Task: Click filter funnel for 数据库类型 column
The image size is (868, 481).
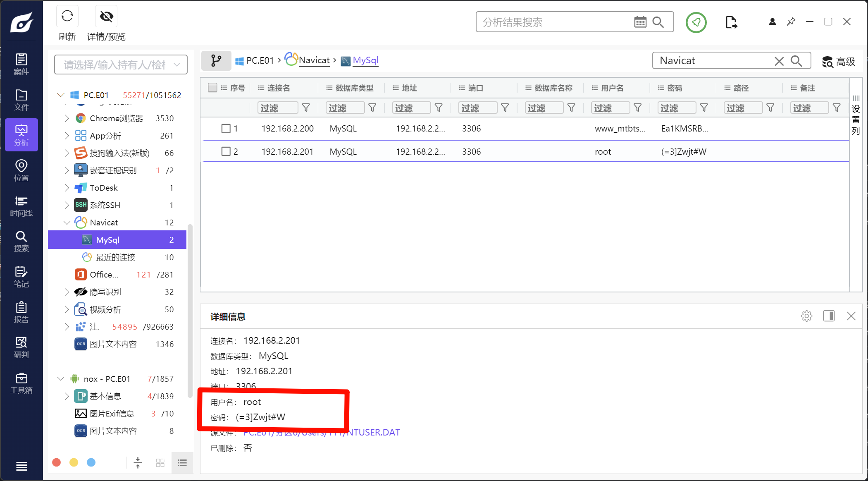Action: [372, 108]
